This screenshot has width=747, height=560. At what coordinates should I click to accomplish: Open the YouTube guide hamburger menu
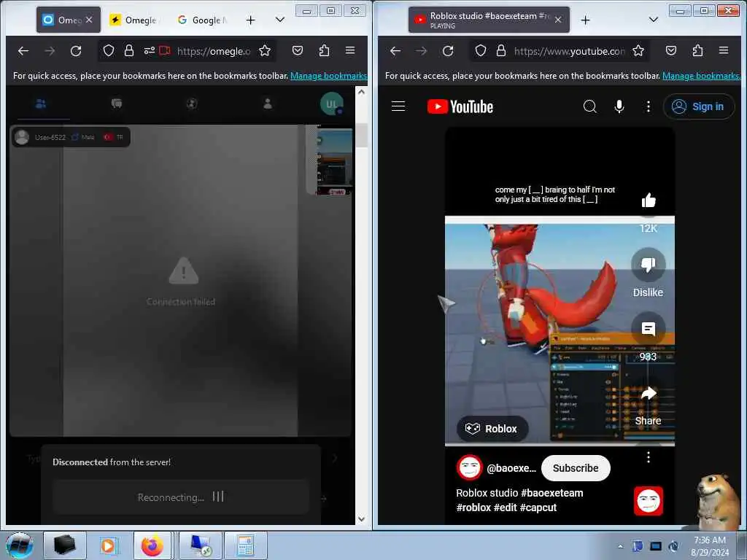[x=398, y=106]
